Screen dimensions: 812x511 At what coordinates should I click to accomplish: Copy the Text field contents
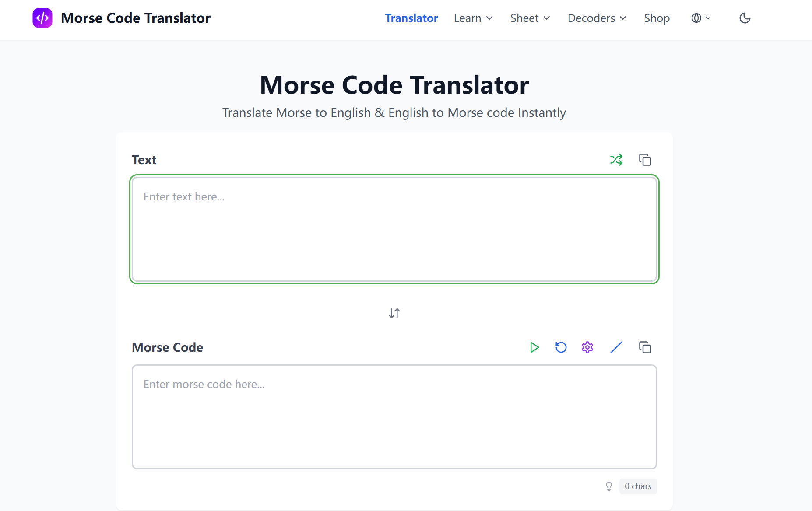(645, 160)
